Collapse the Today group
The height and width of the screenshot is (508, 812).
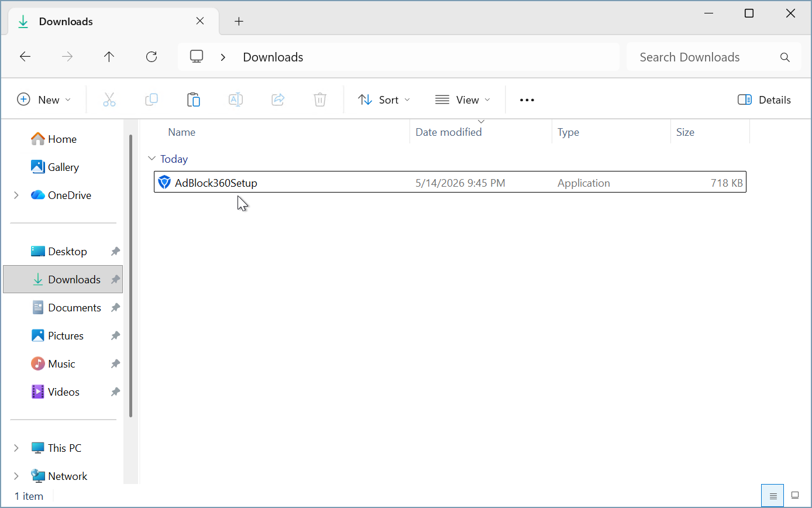152,159
